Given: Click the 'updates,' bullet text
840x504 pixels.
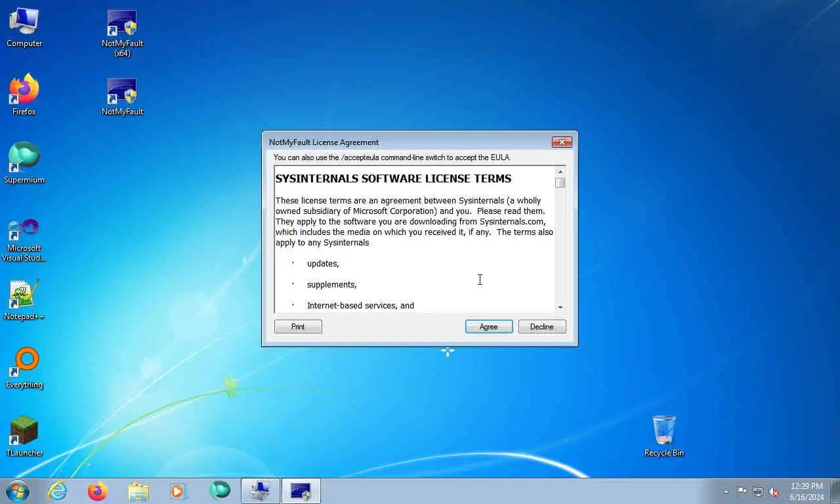Looking at the screenshot, I should (323, 264).
